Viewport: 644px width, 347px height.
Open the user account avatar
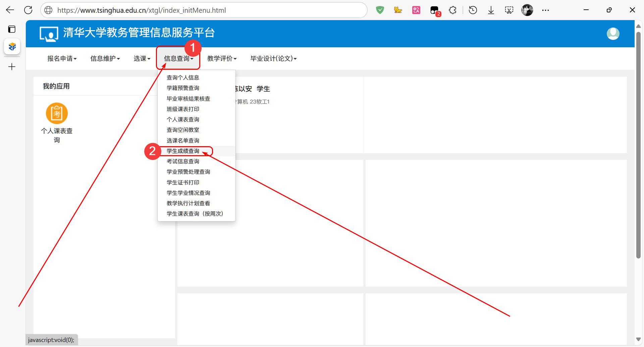(613, 34)
